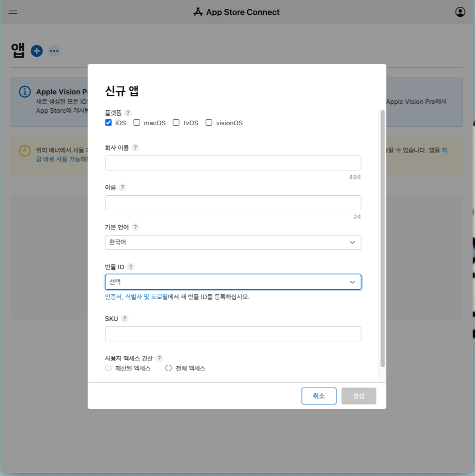475x476 pixels.
Task: Click the help icon next to 사용자 액세스 권한
Action: point(159,358)
